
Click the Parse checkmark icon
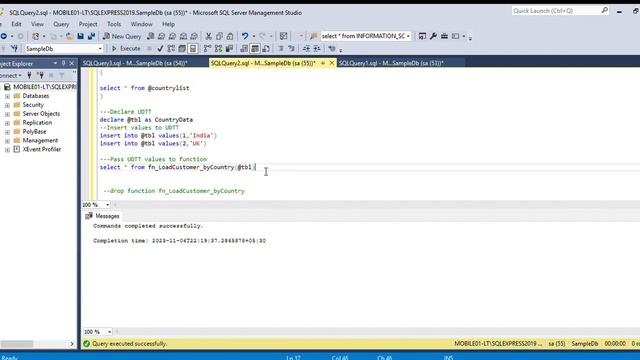160,49
